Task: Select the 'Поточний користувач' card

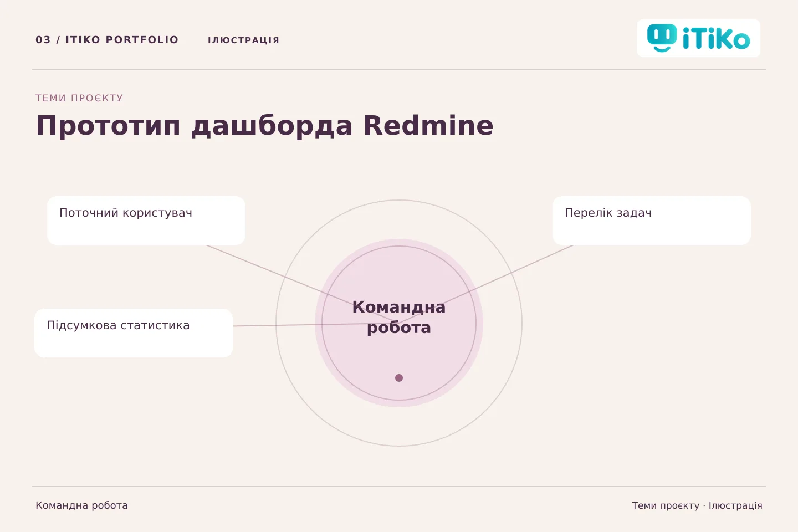Action: pos(146,221)
